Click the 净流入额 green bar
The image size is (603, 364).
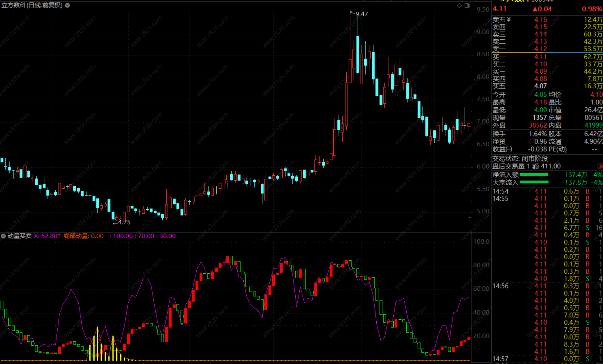(x=534, y=175)
